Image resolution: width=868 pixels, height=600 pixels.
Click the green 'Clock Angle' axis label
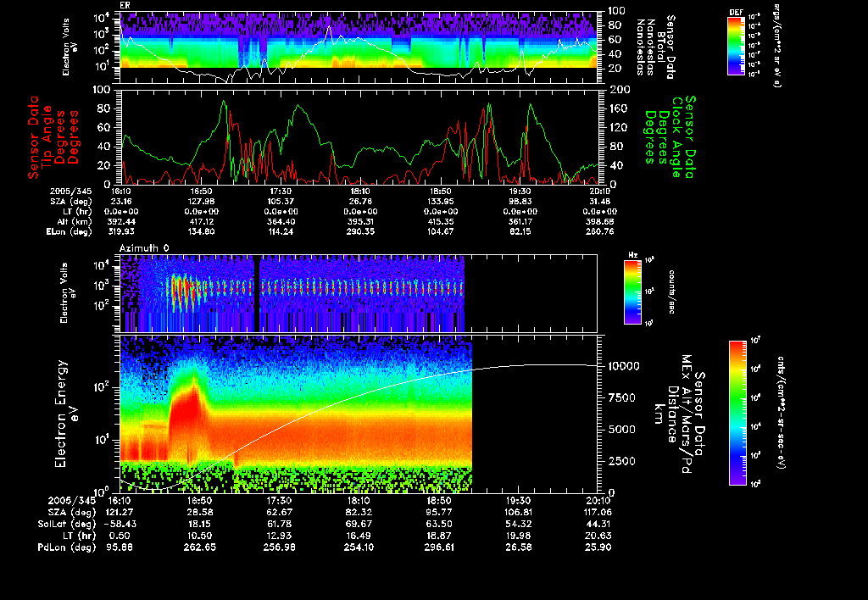click(x=676, y=136)
